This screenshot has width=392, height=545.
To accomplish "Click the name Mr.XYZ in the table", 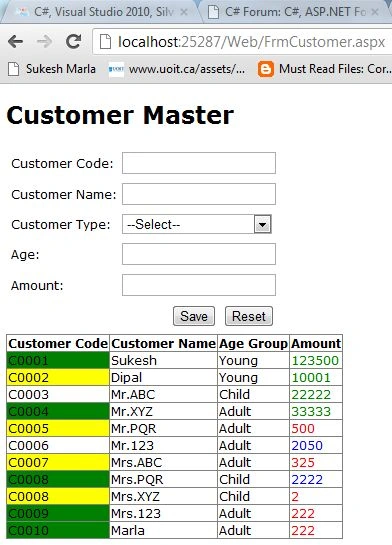I will (132, 412).
